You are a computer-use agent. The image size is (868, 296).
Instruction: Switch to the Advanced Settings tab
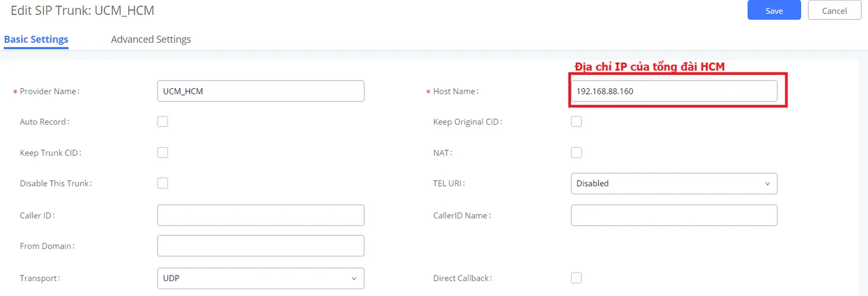pyautogui.click(x=151, y=39)
